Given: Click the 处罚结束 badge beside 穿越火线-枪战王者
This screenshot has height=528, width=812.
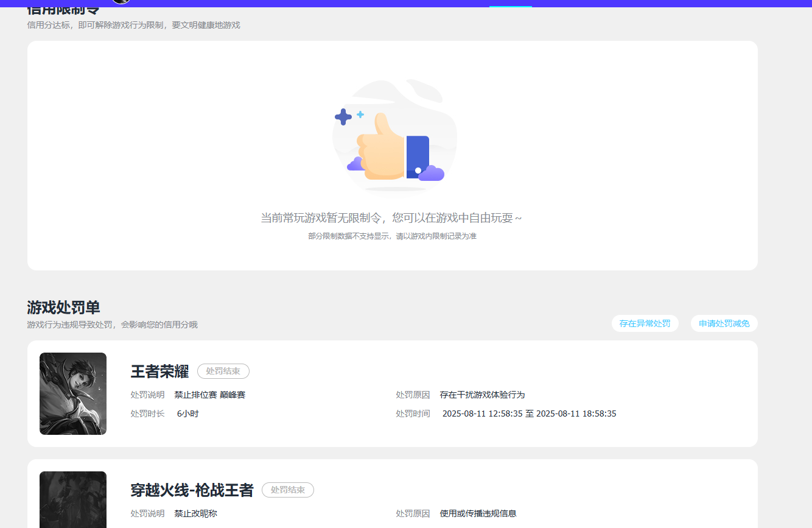Looking at the screenshot, I should [288, 490].
